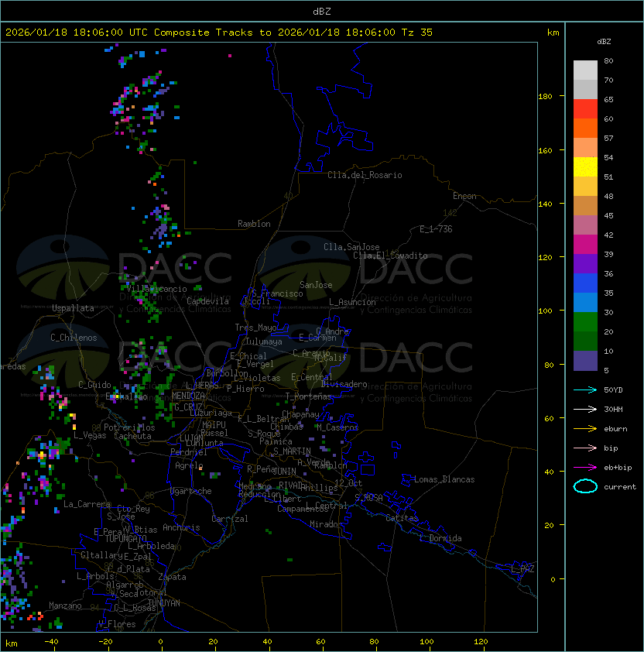Click the G_CRUZ place label
The image size is (644, 652).
point(188,407)
